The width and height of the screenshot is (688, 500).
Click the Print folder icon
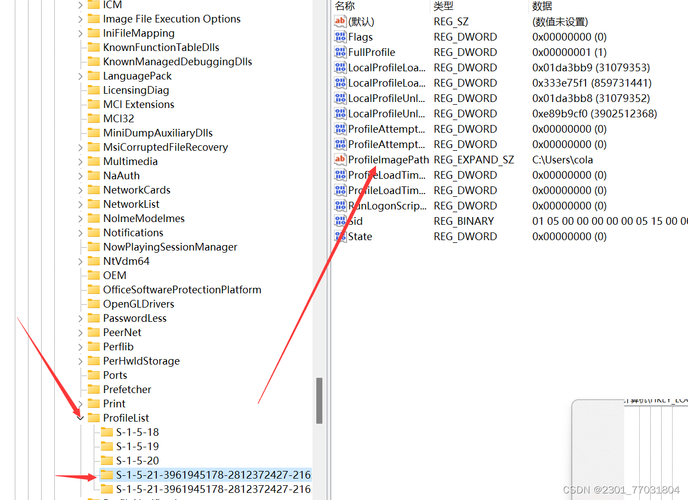[93, 404]
